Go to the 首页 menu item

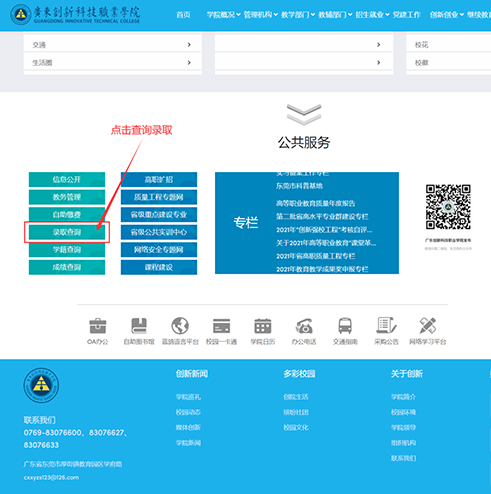pyautogui.click(x=183, y=15)
